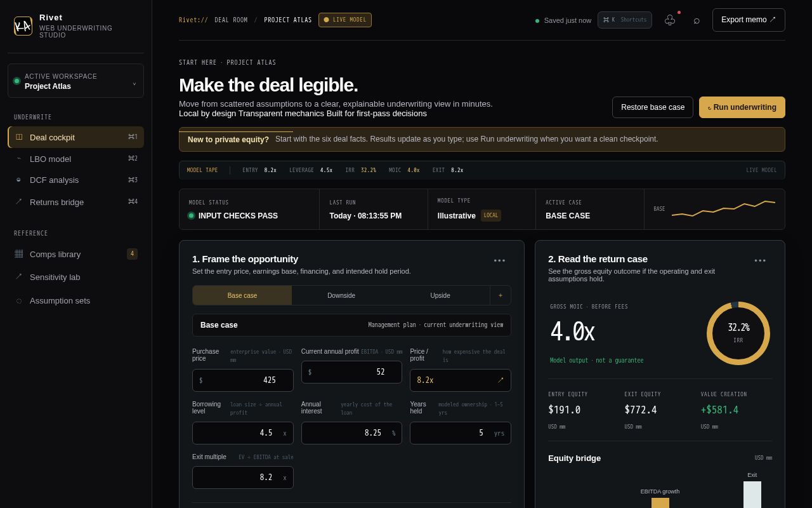812x508 pixels.
Task: Open the Read the return case options menu
Action: point(760,260)
